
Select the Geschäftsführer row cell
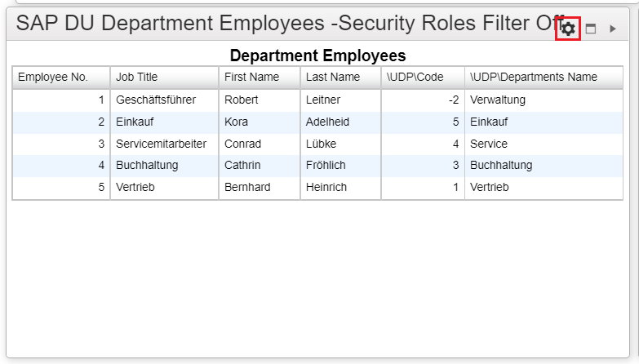164,100
